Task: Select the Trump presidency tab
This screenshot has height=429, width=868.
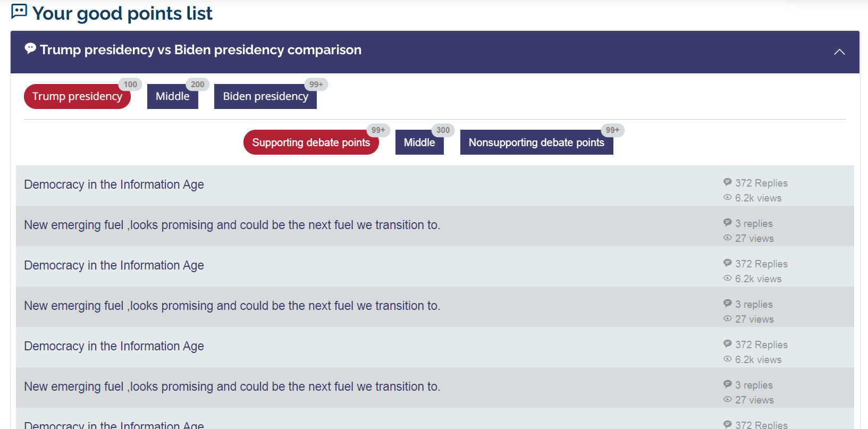Action: tap(77, 96)
